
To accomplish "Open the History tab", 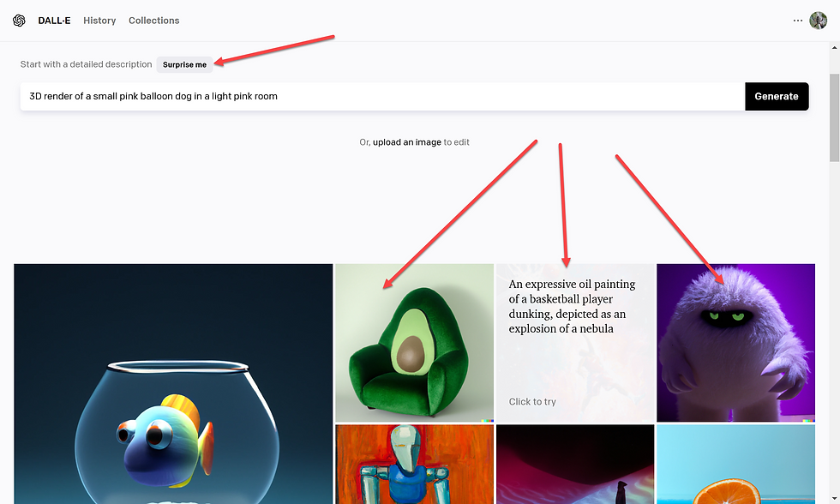I will 99,21.
